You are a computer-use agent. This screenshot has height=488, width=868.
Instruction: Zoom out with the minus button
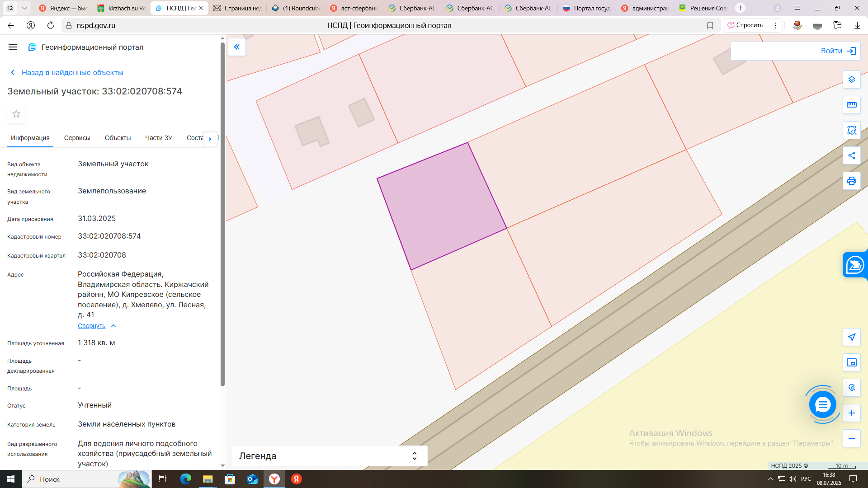click(851, 438)
